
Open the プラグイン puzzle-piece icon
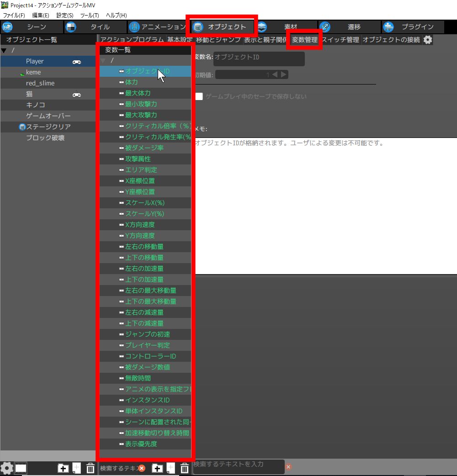click(x=388, y=27)
